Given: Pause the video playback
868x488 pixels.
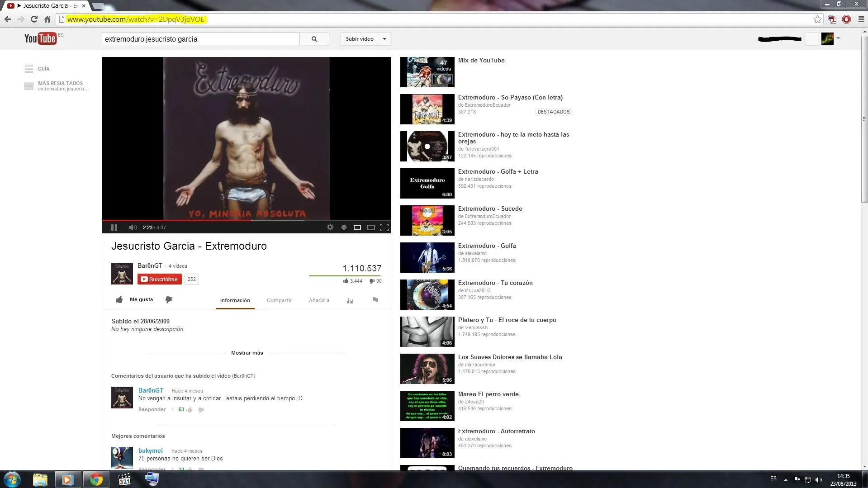Looking at the screenshot, I should (x=114, y=227).
